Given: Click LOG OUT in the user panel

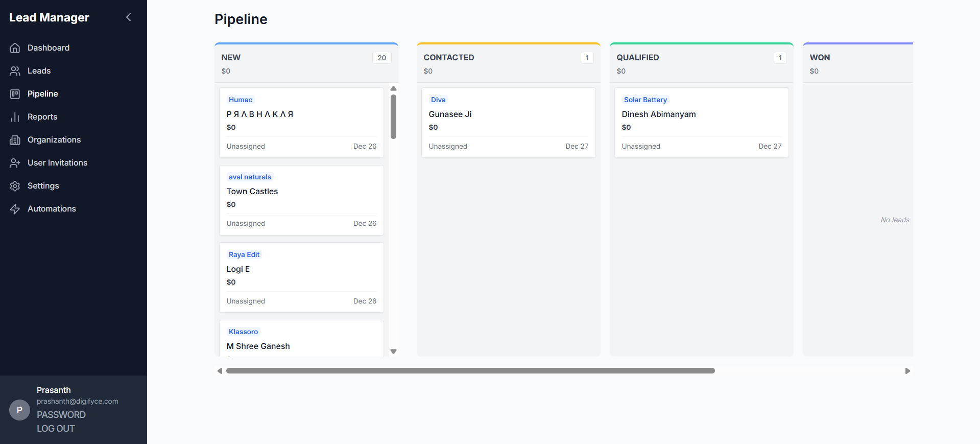Looking at the screenshot, I should [56, 429].
